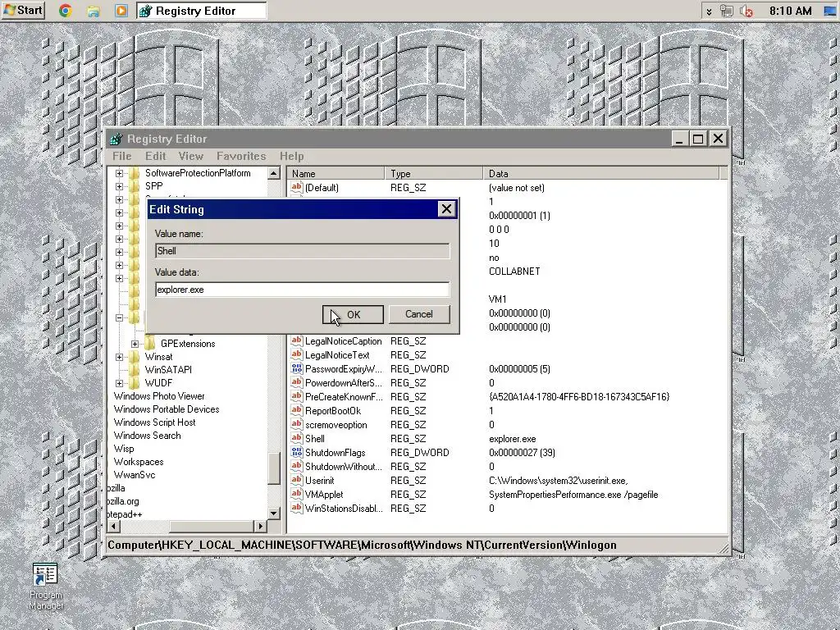Expand the GPExtensions key

[135, 344]
